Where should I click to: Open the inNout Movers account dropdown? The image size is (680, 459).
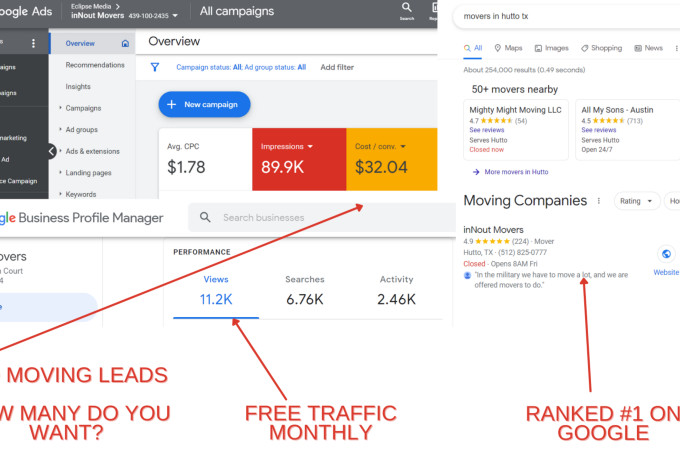tap(175, 16)
